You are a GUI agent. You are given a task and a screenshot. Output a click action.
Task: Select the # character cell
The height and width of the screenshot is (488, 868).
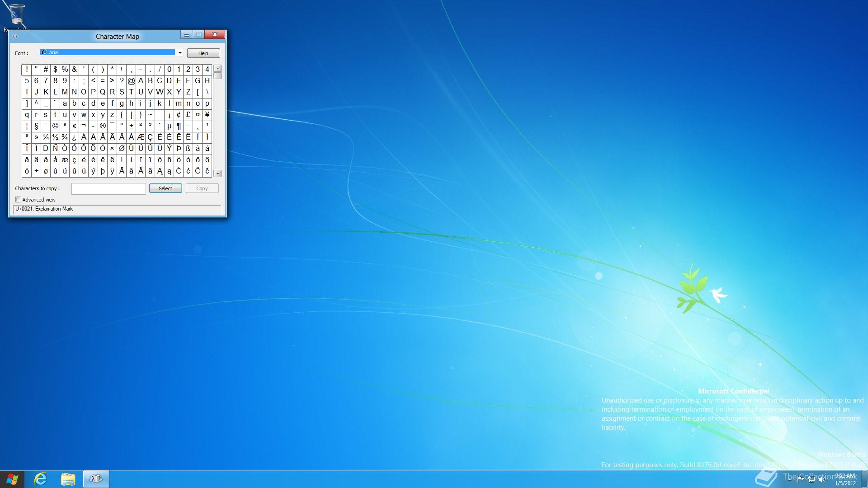[x=46, y=70]
